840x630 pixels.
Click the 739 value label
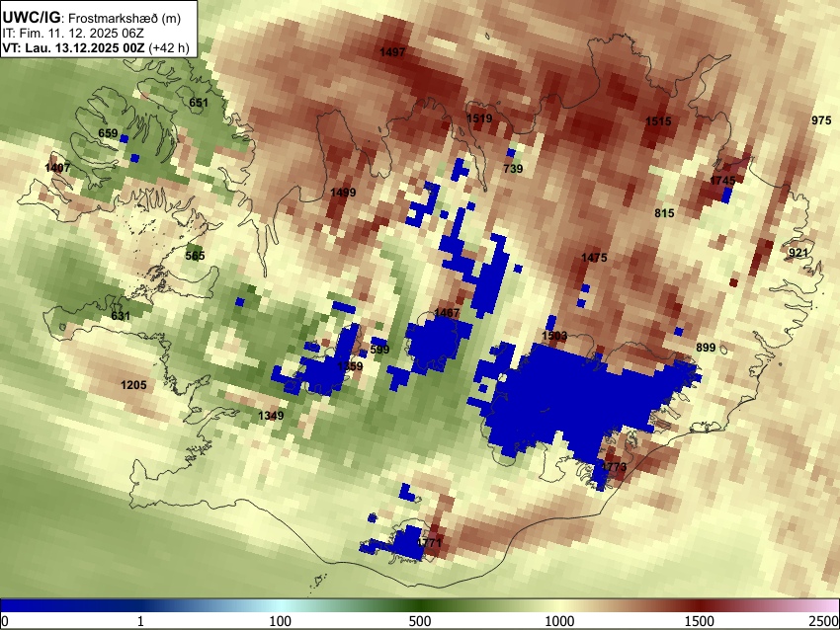click(x=513, y=169)
